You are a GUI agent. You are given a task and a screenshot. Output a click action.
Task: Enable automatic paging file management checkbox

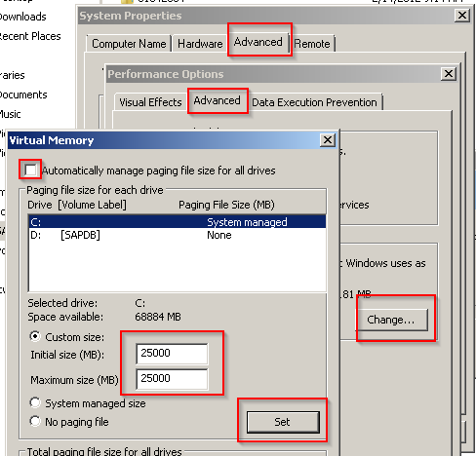[x=30, y=170]
